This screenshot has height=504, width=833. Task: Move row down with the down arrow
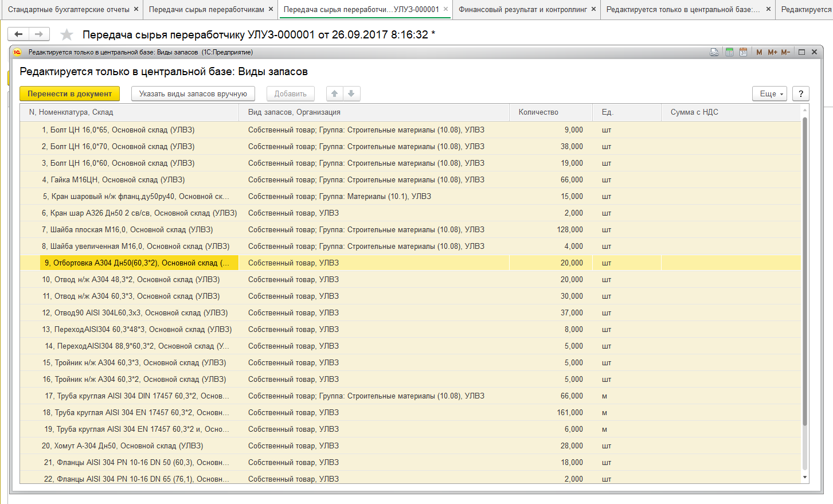(351, 93)
